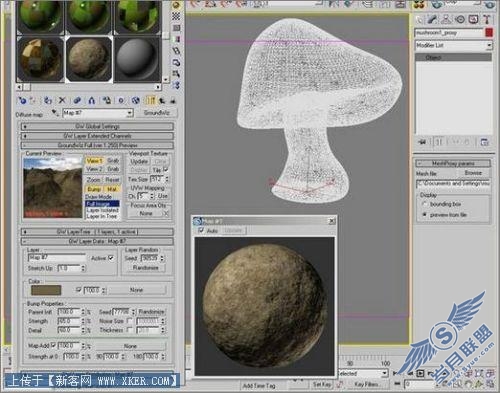
Task: Click the Pin Stack icon
Action: tap(422, 142)
